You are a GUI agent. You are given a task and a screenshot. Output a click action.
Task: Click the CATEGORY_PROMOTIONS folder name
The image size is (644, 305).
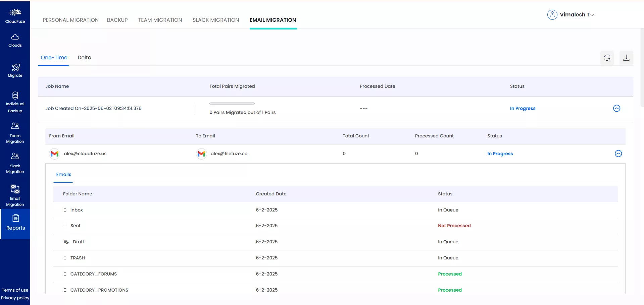(99, 290)
